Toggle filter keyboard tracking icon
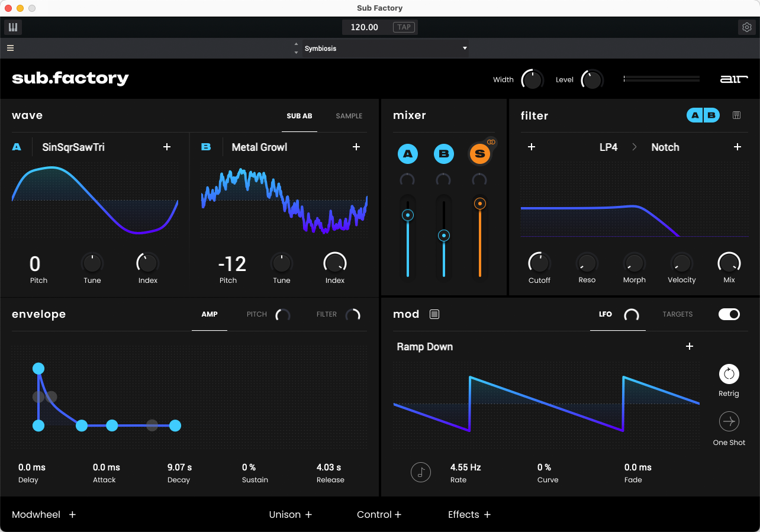This screenshot has height=532, width=760. pyautogui.click(x=736, y=115)
